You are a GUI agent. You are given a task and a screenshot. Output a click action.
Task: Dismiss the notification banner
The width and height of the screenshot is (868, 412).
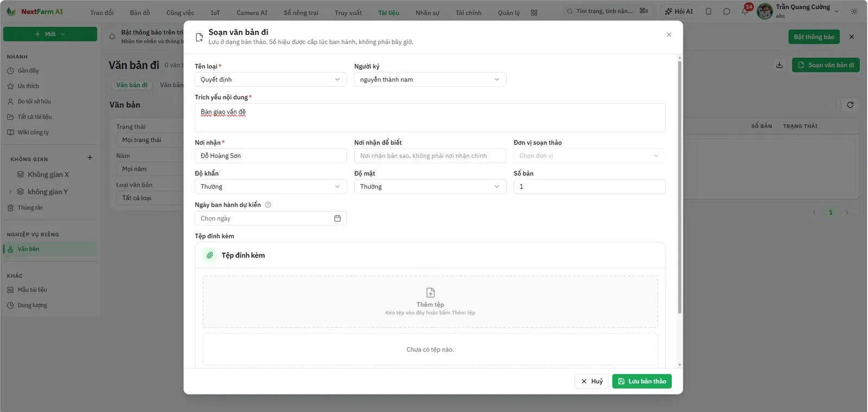coord(852,37)
